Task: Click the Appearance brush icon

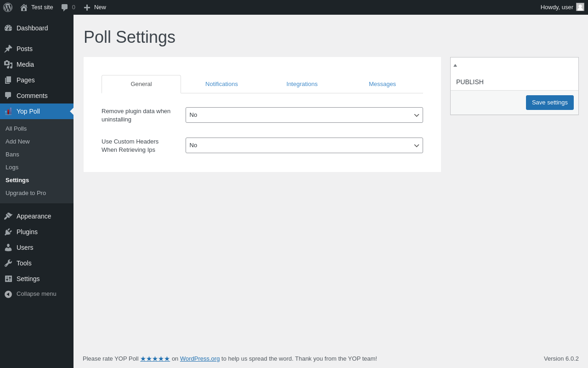Action: [x=8, y=216]
